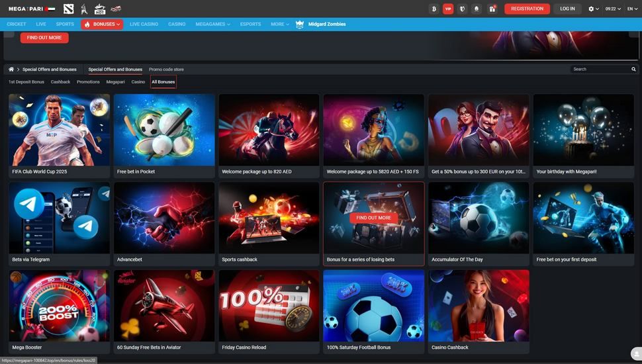Image resolution: width=642 pixels, height=364 pixels.
Task: Go to the Esports section
Action: click(251, 24)
